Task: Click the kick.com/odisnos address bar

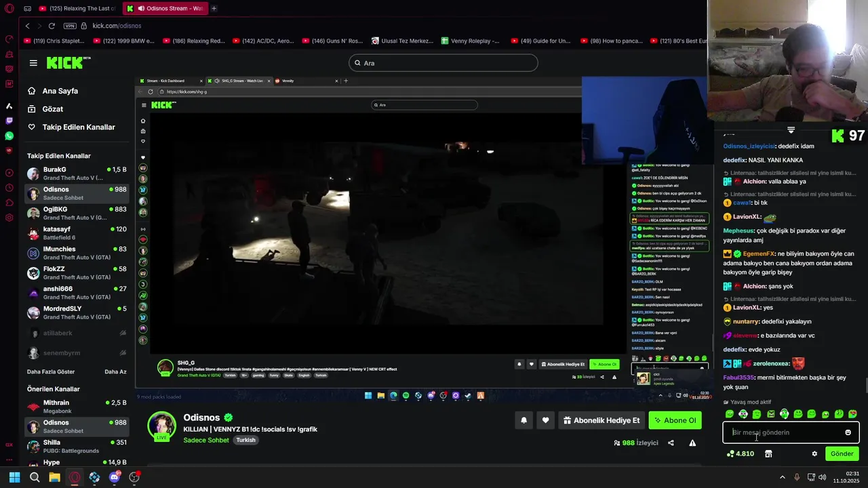Action: point(117,26)
